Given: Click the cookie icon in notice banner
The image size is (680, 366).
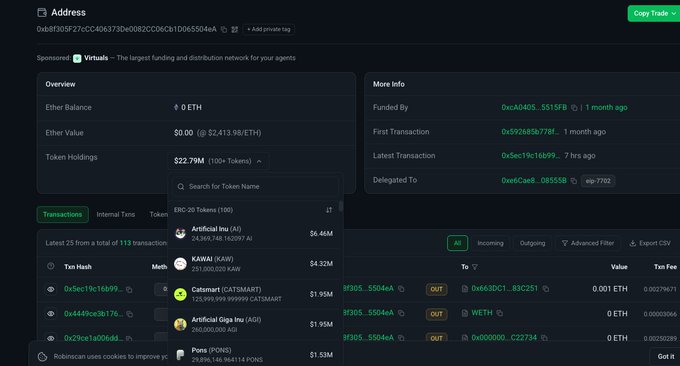Looking at the screenshot, I should (x=42, y=356).
